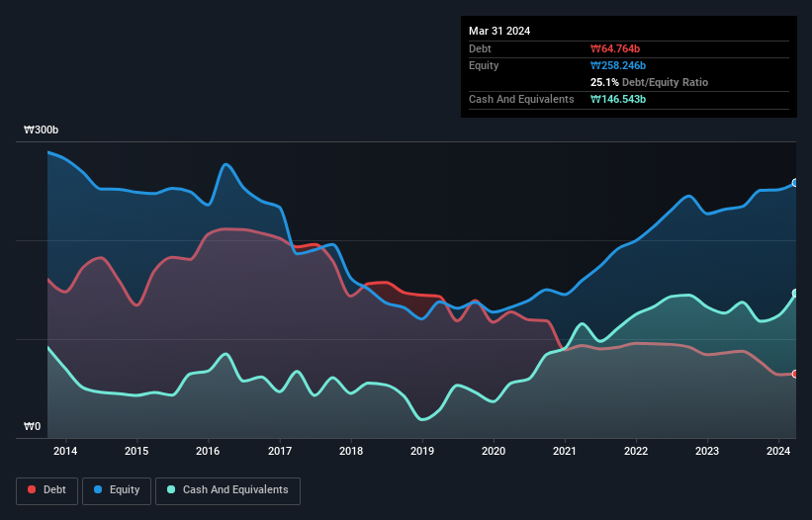Screen dimensions: 812x520
Task: Toggle the Equity series legend button
Action: click(117, 490)
